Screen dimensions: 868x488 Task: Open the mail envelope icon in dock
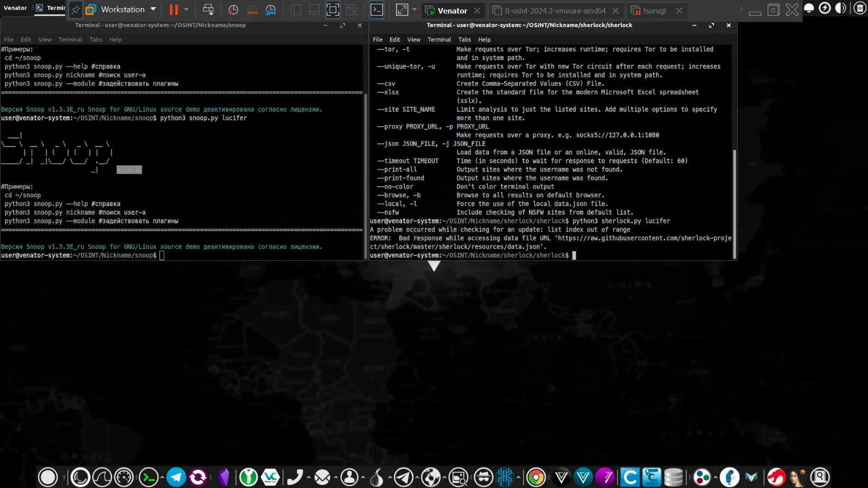point(322,477)
